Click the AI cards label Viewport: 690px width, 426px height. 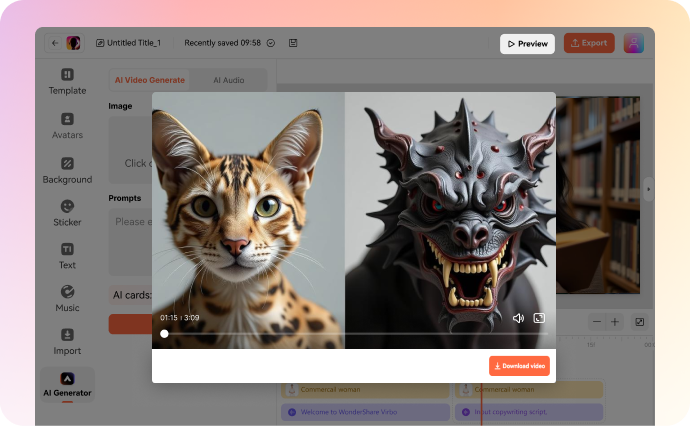(x=132, y=295)
